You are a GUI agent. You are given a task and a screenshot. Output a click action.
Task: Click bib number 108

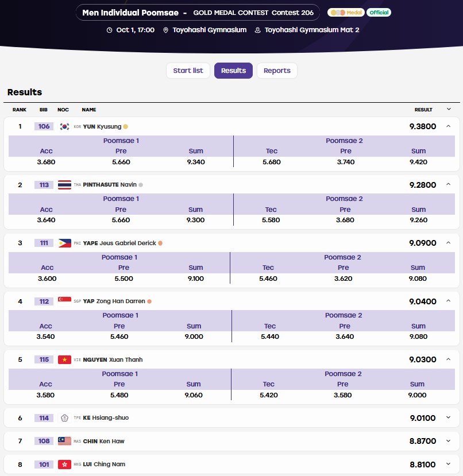[44, 441]
